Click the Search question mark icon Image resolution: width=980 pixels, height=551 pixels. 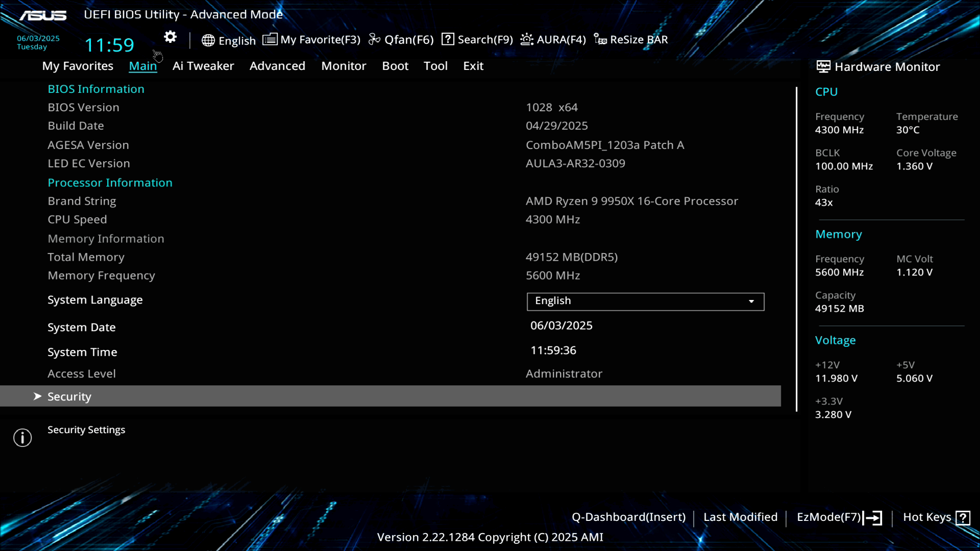(448, 39)
